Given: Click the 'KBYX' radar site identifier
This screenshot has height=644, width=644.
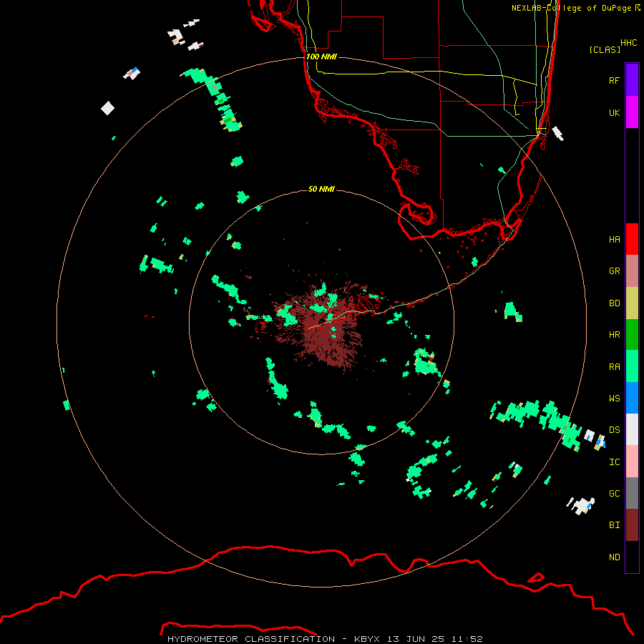Looking at the screenshot, I should click(x=367, y=639).
